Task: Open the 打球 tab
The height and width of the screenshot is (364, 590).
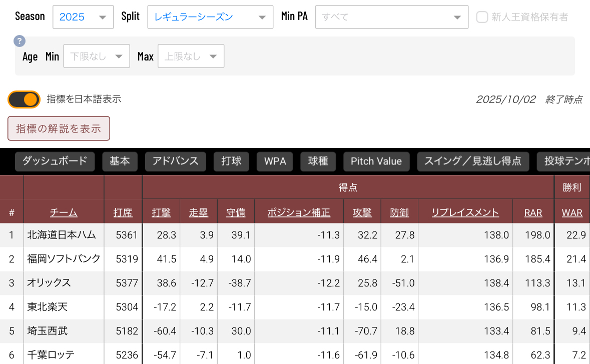Action: pyautogui.click(x=231, y=161)
